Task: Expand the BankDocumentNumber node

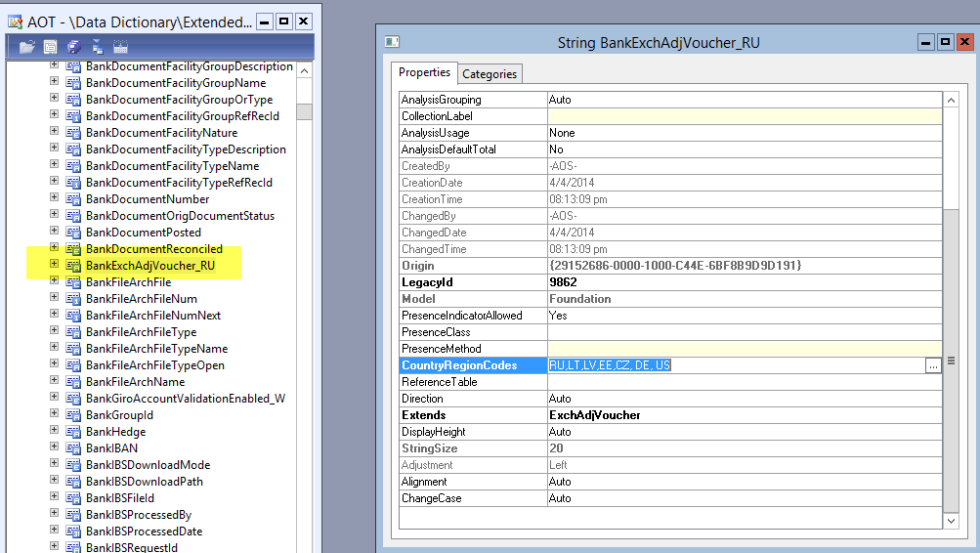Action: (55, 198)
